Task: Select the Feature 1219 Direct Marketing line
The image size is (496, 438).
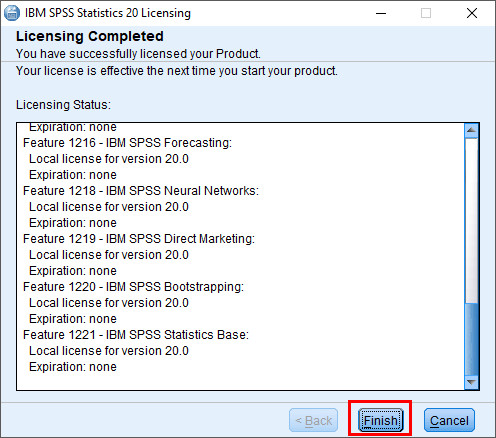Action: pyautogui.click(x=139, y=239)
